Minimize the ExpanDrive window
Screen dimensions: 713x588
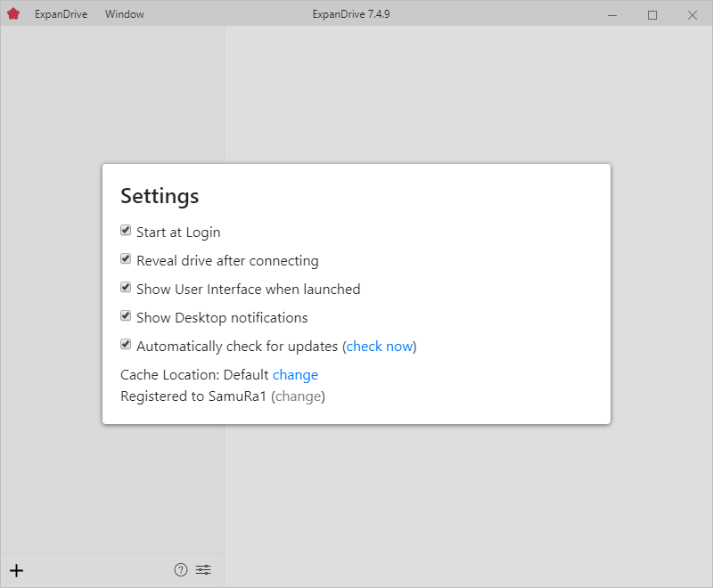(x=612, y=15)
